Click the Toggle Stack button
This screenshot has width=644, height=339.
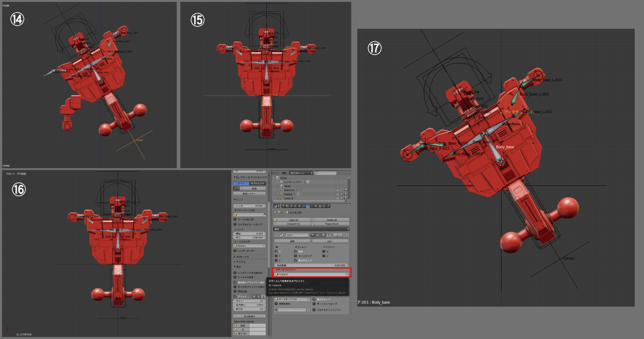(330, 224)
